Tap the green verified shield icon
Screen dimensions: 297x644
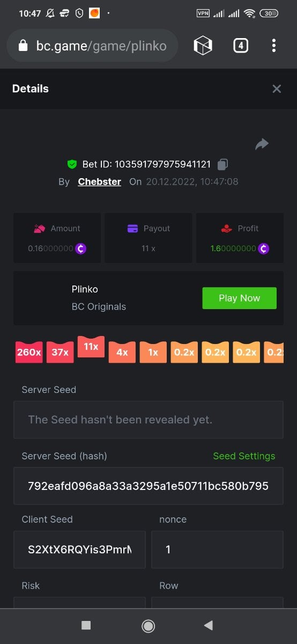pos(72,164)
